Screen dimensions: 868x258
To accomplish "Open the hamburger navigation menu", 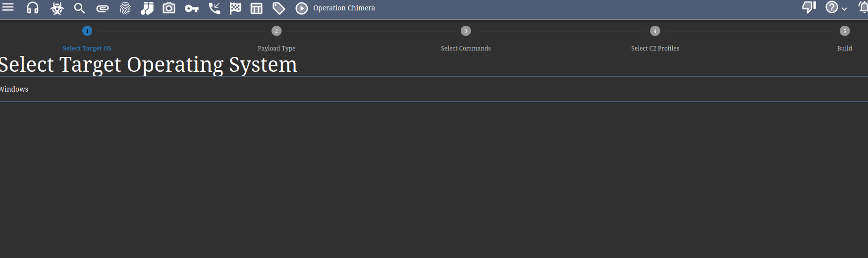I will click(8, 7).
